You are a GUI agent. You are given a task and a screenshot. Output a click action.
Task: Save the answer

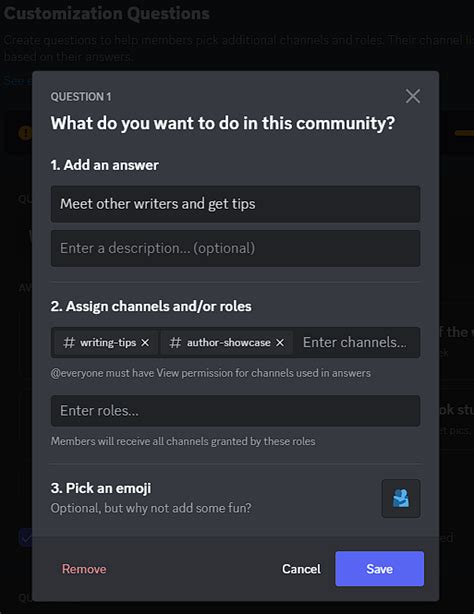pos(379,569)
